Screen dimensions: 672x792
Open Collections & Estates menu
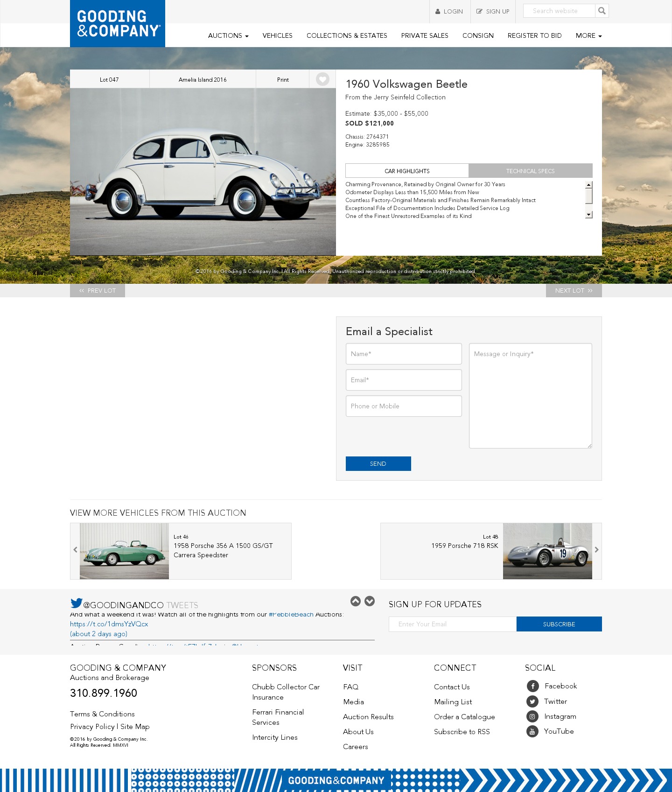(x=347, y=35)
